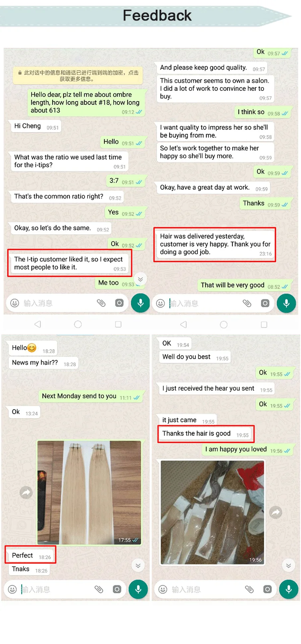Open emoji picker in bottom-left chat
This screenshot has width=301, height=644.
(12, 589)
